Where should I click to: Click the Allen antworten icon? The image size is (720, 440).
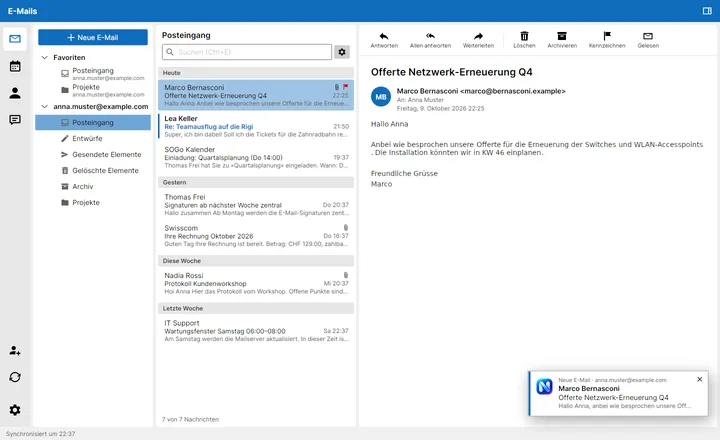tap(430, 36)
